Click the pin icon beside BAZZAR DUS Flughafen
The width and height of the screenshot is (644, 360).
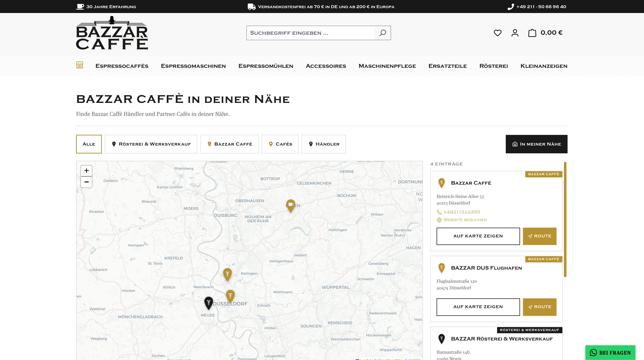(441, 268)
